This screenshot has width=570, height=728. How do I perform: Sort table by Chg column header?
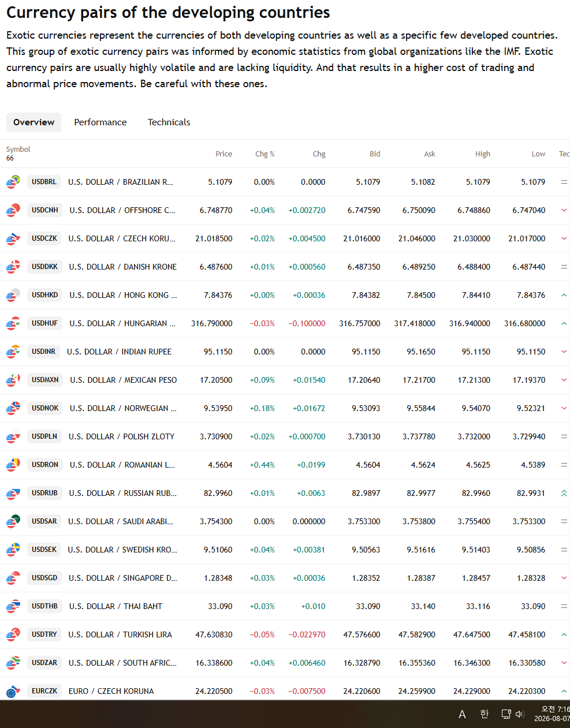tap(319, 154)
